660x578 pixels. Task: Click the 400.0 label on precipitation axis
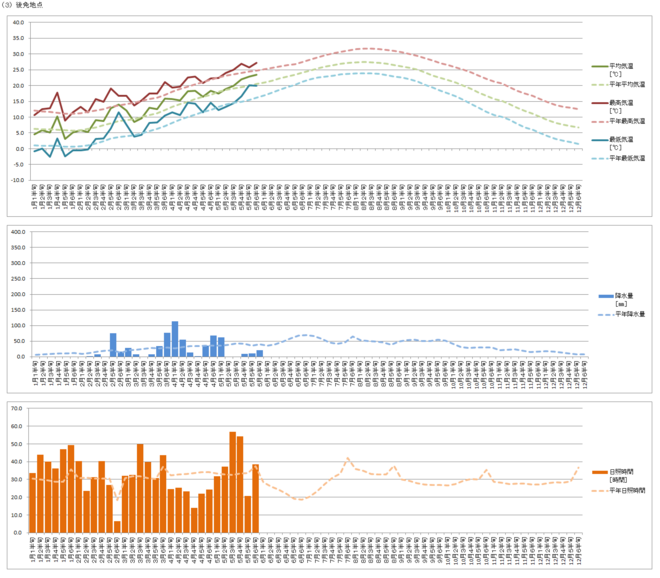pos(18,232)
